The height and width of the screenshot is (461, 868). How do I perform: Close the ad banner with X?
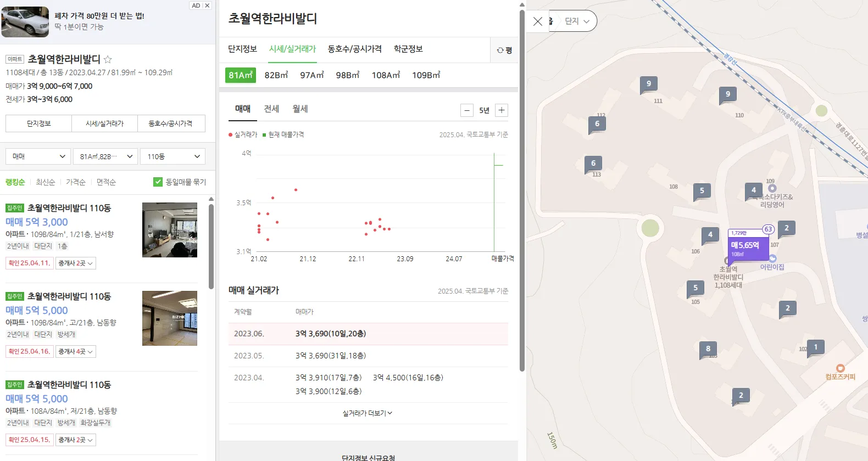click(207, 5)
